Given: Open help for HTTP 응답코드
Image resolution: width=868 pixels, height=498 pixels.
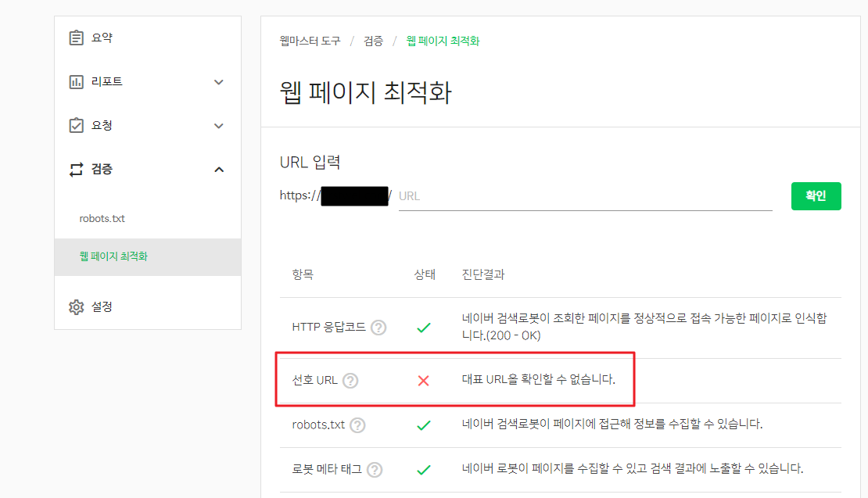Looking at the screenshot, I should 378,328.
